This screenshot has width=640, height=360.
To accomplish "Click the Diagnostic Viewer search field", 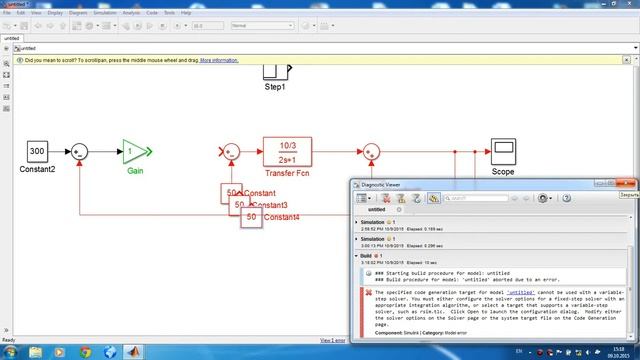I will pos(476,198).
